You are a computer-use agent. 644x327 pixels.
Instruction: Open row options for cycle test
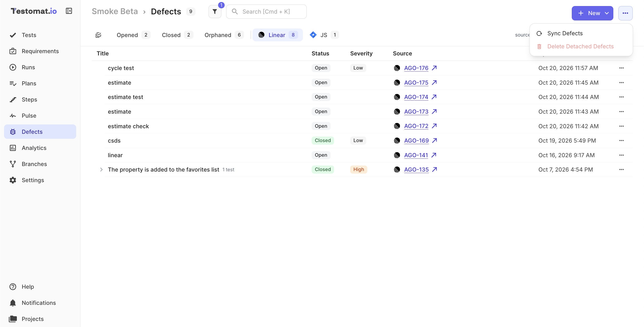point(622,68)
